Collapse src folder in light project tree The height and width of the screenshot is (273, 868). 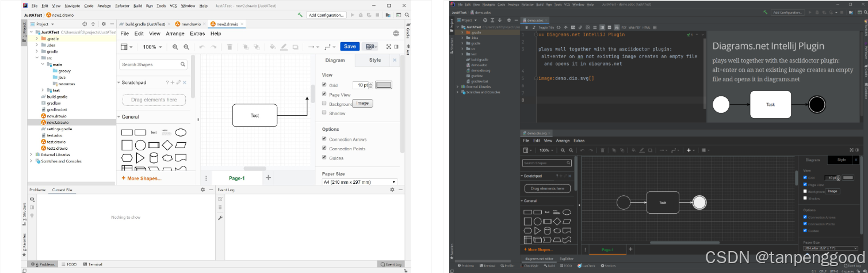tap(37, 58)
